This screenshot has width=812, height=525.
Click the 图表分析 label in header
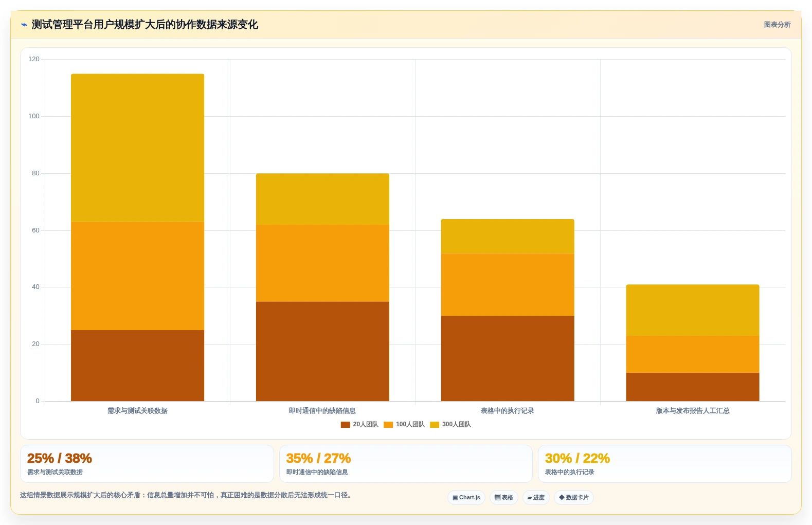[x=777, y=25]
